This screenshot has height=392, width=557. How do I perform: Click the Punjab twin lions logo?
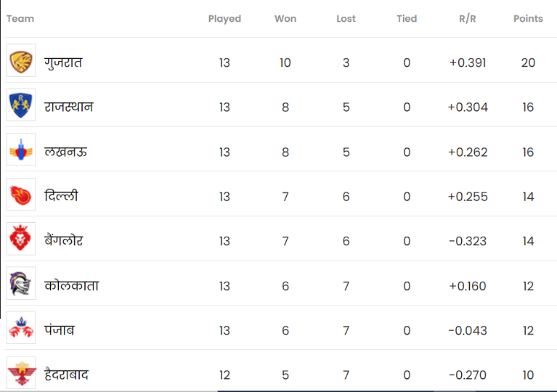[21, 328]
